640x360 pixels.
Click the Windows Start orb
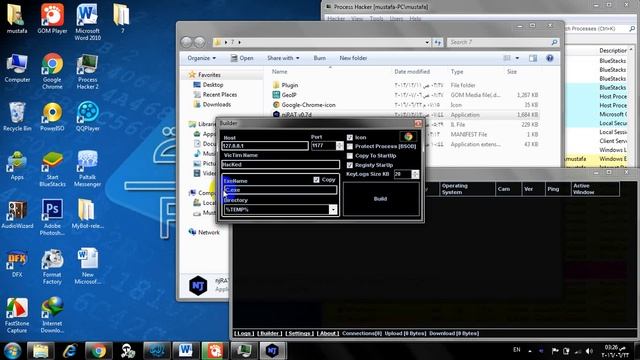pos(13,351)
